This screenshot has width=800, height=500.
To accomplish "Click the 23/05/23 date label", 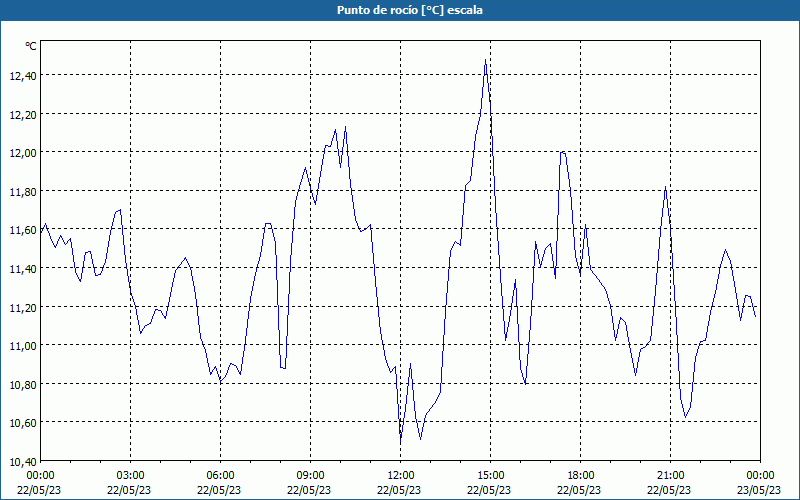I will click(x=759, y=490).
